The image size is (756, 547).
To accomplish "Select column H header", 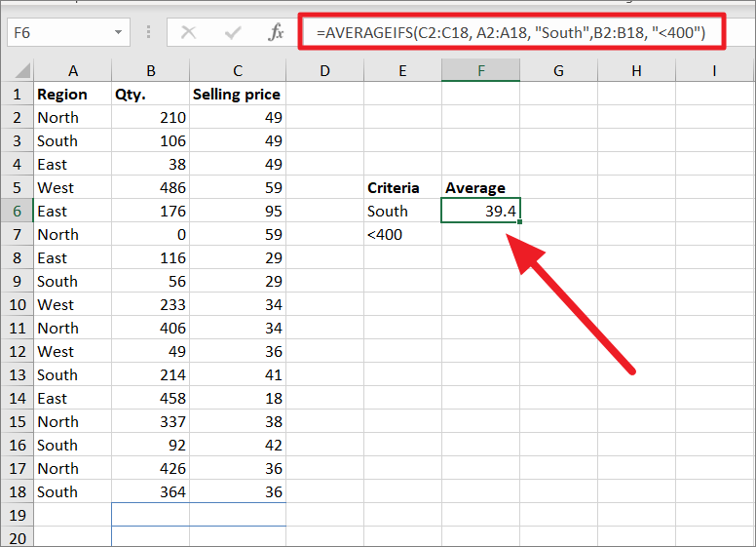I will pyautogui.click(x=636, y=70).
